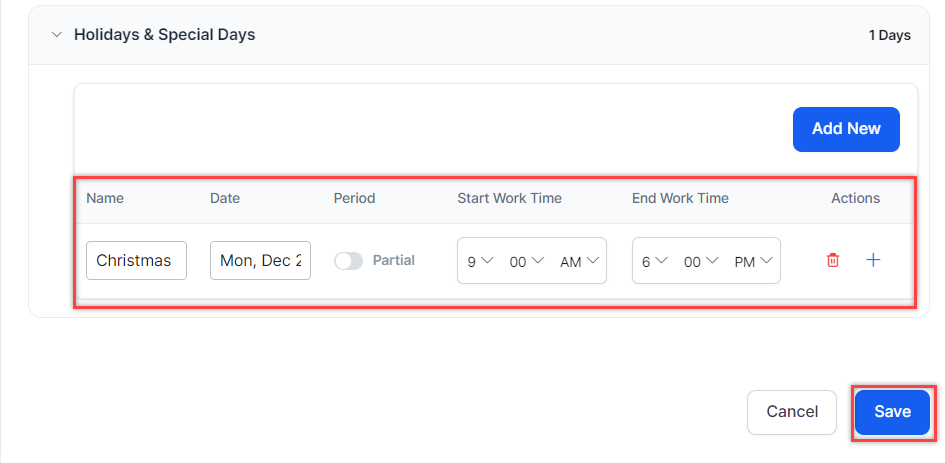Screen dimensions: 945x463
Task: Enable the Partial period toggle
Action: pyautogui.click(x=348, y=261)
